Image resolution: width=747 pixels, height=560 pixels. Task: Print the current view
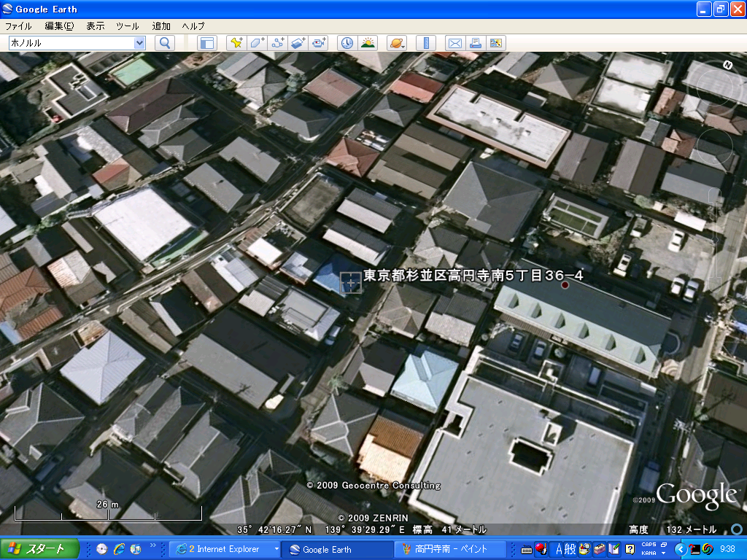point(476,43)
